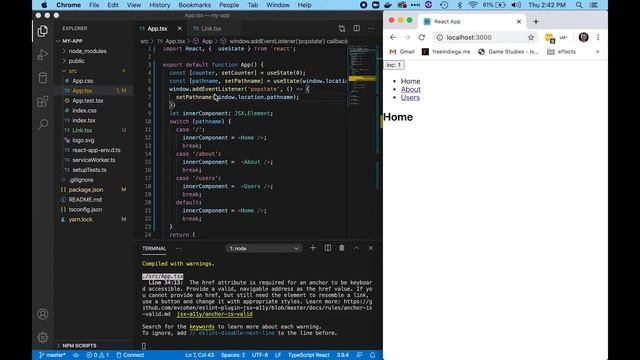Image resolution: width=640 pixels, height=360 pixels.
Task: Split the terminal panel
Action: (327, 248)
